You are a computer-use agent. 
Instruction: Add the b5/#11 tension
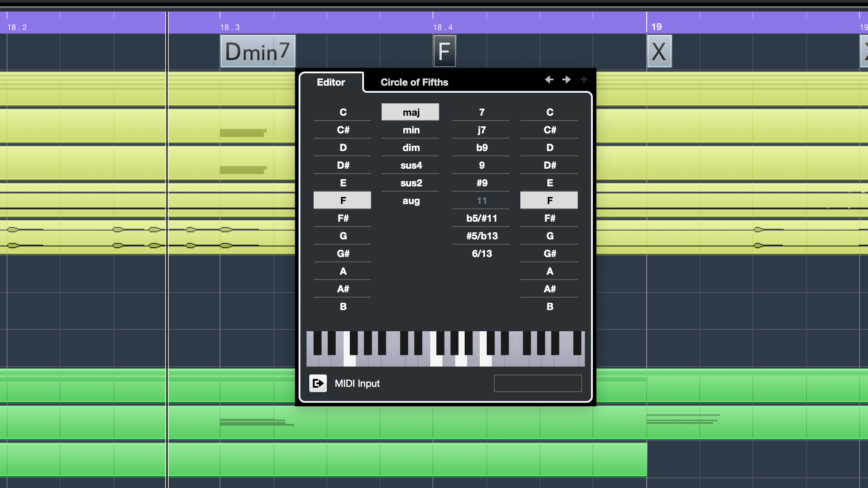(481, 218)
